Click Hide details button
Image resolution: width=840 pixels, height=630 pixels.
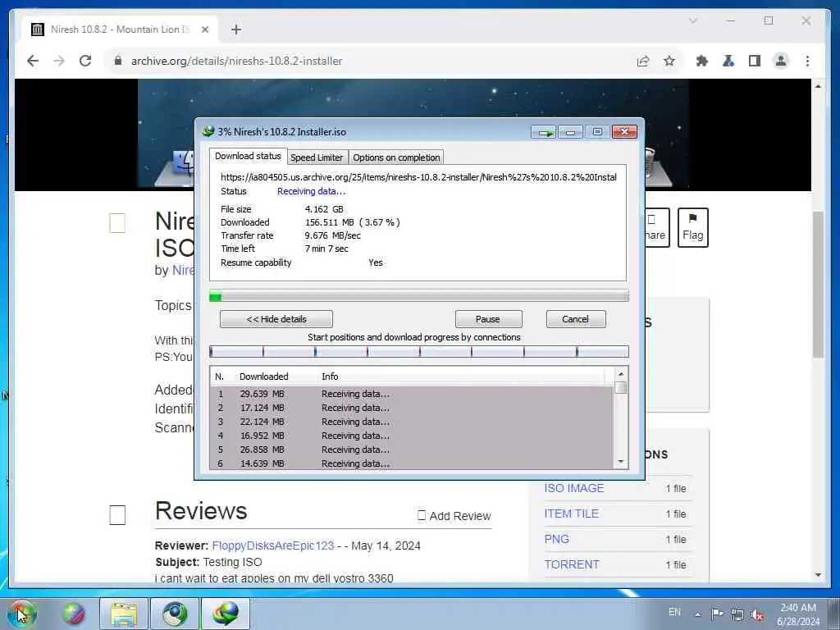[276, 319]
